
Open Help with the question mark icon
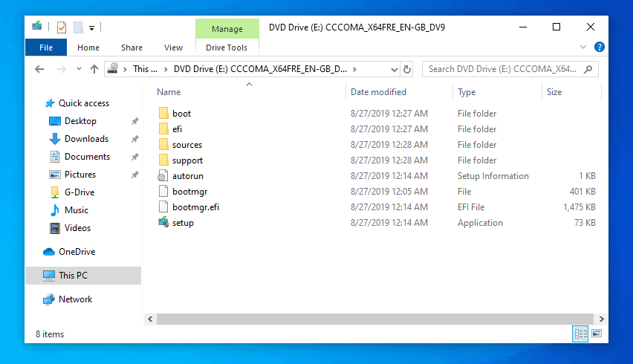point(599,47)
